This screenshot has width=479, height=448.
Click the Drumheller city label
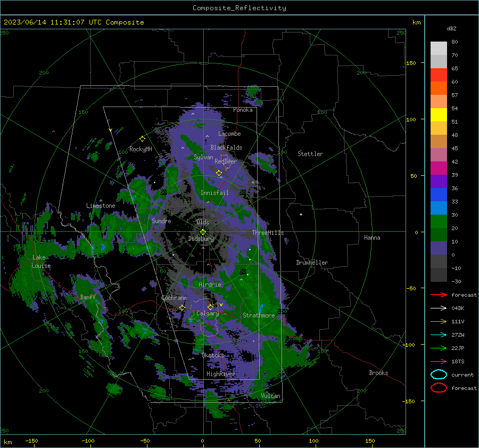click(312, 263)
